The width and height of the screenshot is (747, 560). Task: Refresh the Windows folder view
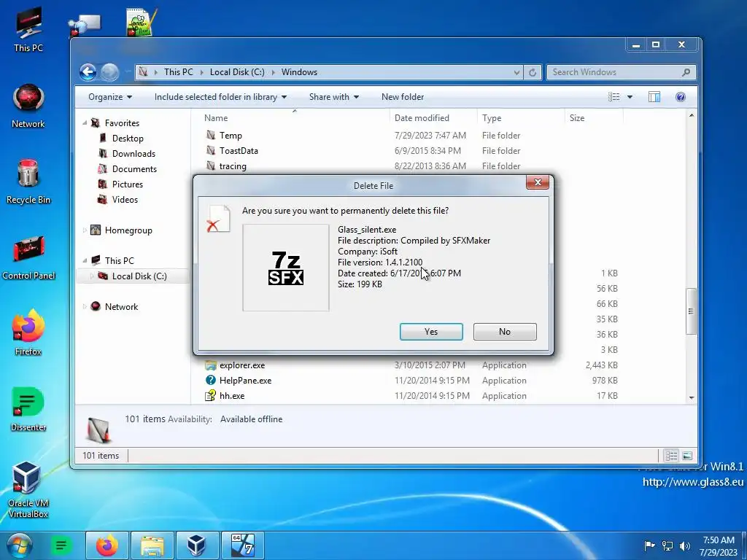click(x=533, y=72)
